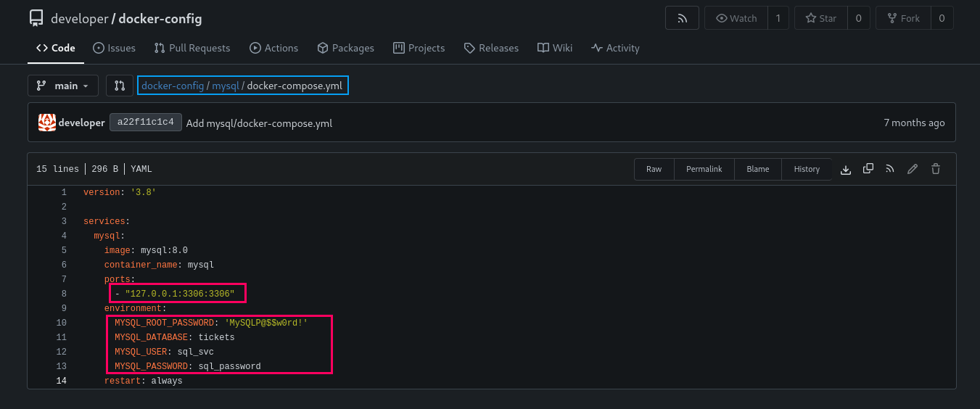Viewport: 980px width, 409px height.
Task: Download the docker-compose.yml file
Action: click(845, 169)
